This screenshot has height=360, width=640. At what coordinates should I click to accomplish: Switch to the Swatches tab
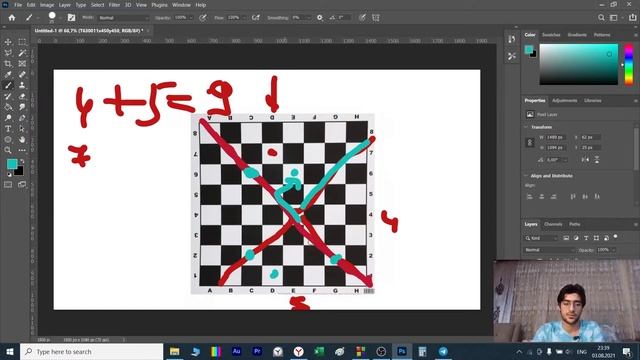(551, 35)
